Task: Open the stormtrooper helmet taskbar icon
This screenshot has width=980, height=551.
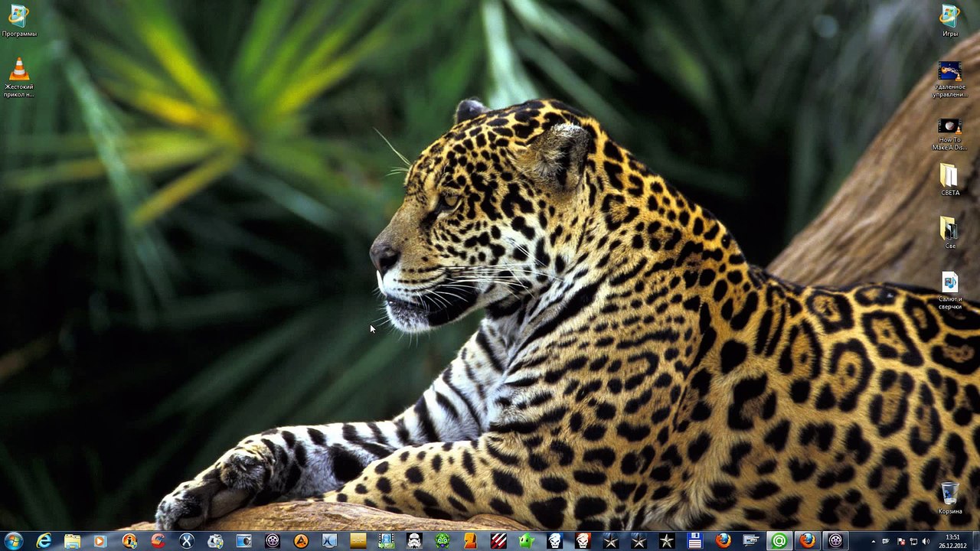Action: point(414,541)
